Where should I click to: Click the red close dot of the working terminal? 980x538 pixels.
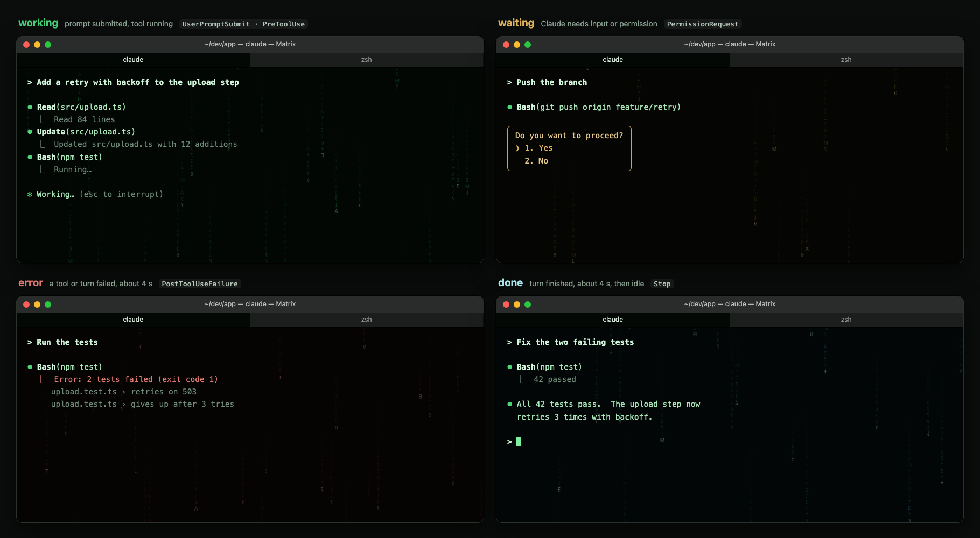(26, 45)
